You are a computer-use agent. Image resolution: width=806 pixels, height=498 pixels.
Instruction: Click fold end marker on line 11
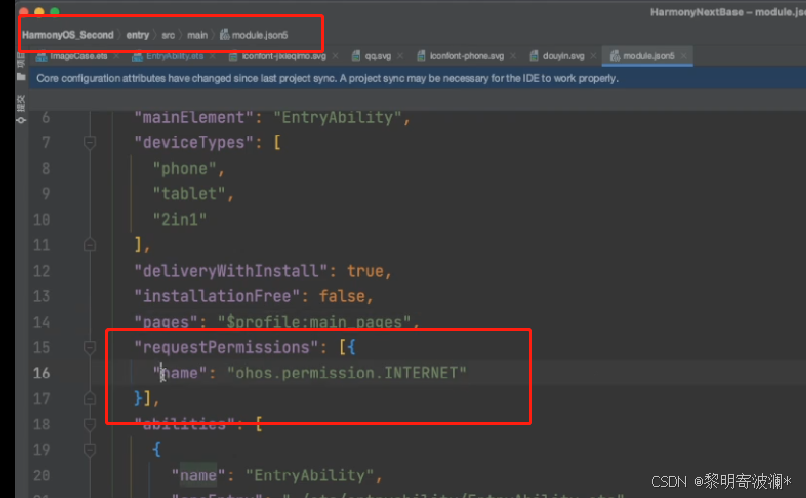pos(90,245)
